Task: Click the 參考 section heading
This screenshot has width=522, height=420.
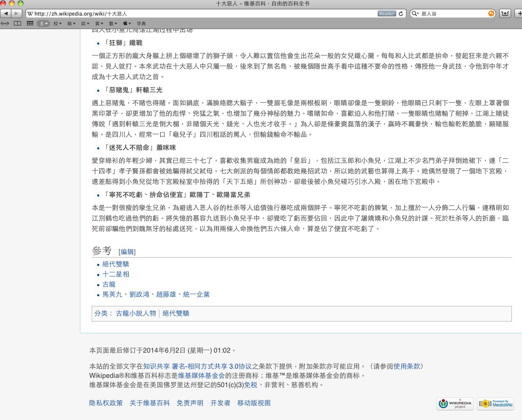Action: (102, 250)
